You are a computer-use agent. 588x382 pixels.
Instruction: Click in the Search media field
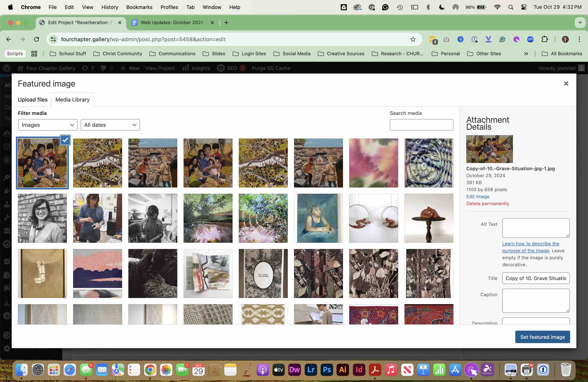point(421,125)
